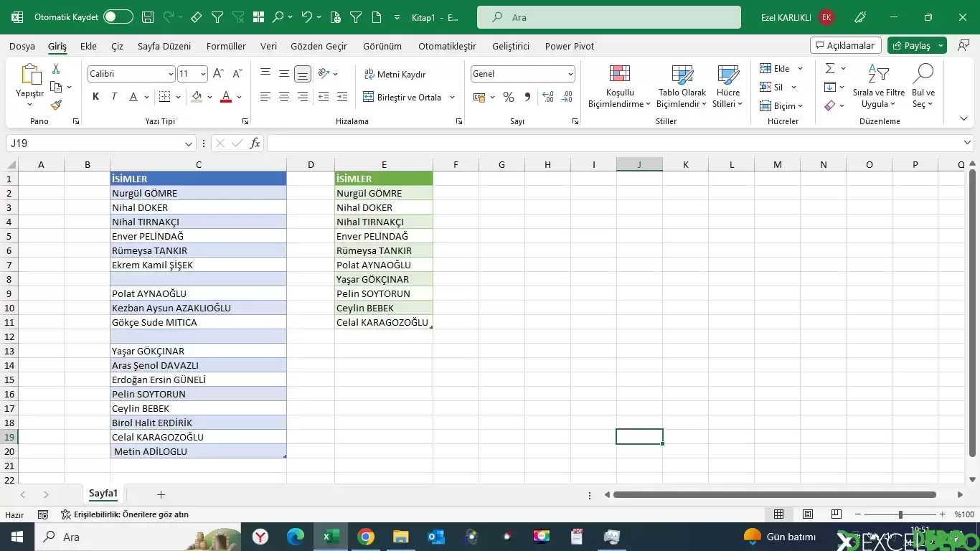Image resolution: width=980 pixels, height=551 pixels.
Task: Click the Açıklamalar comments button
Action: coord(846,45)
